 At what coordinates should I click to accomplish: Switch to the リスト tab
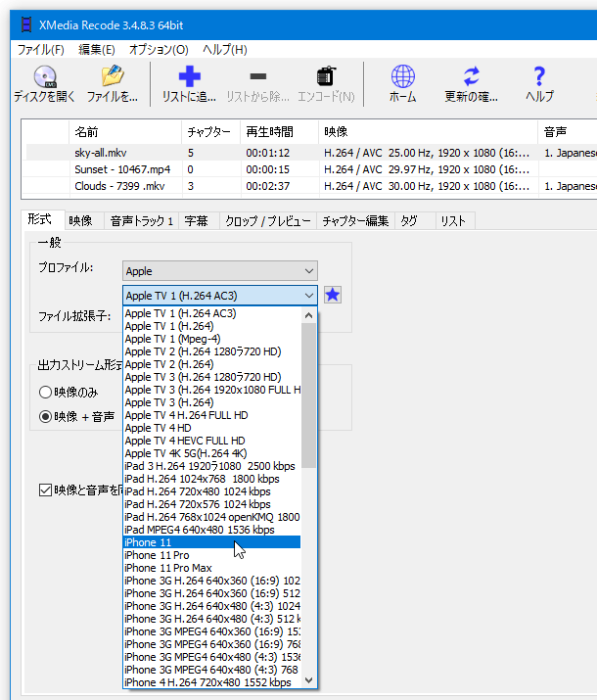(x=453, y=221)
